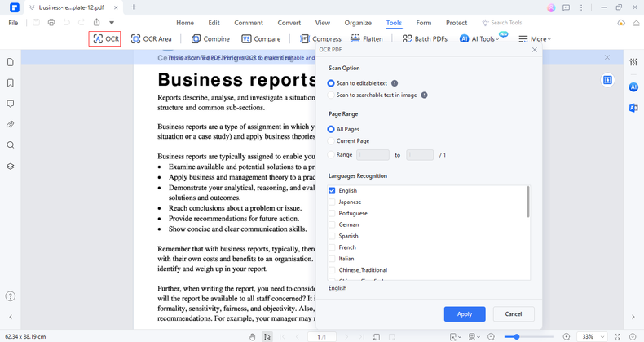644x342 pixels.
Task: Click the OCR tool icon
Action: point(105,38)
